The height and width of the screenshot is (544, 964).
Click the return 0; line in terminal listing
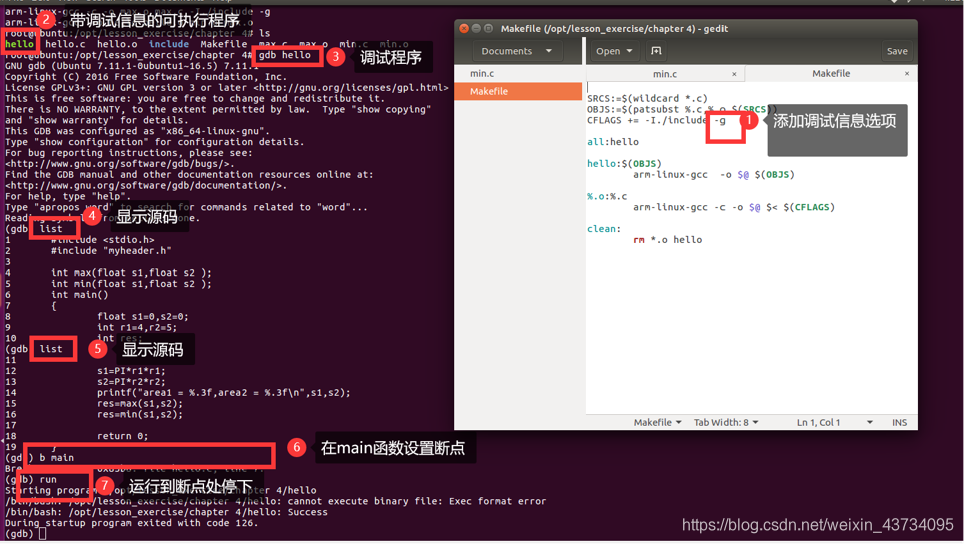122,436
